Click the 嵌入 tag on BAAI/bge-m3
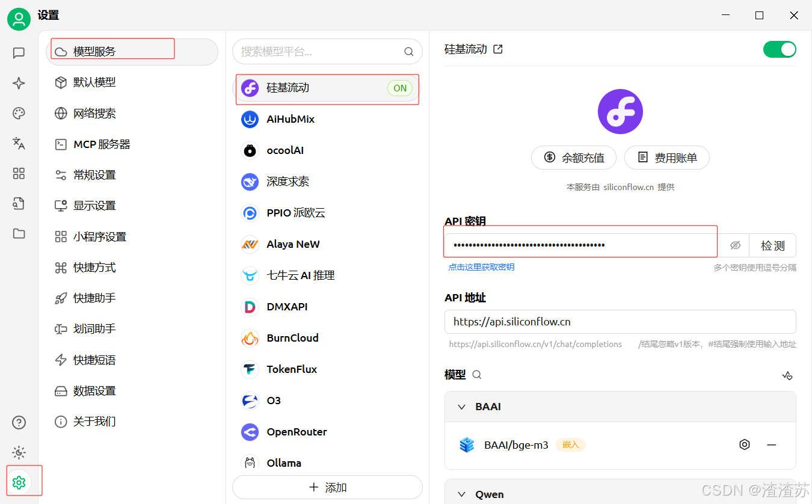The height and width of the screenshot is (504, 812). tap(570, 445)
